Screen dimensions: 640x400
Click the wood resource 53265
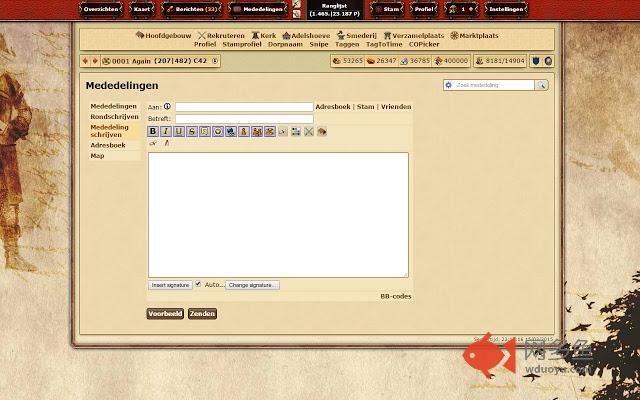348,61
